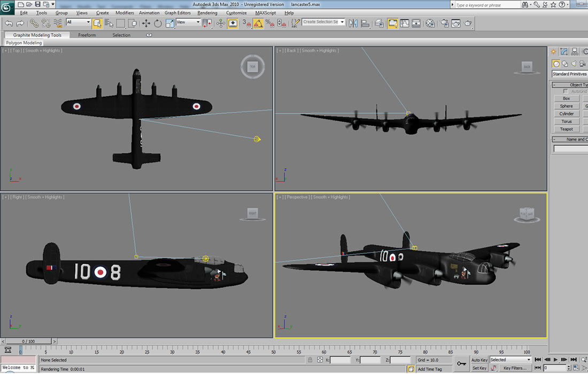Screen dimensions: 588x374
Task: Activate the Select and Rotate tool
Action: (x=158, y=23)
